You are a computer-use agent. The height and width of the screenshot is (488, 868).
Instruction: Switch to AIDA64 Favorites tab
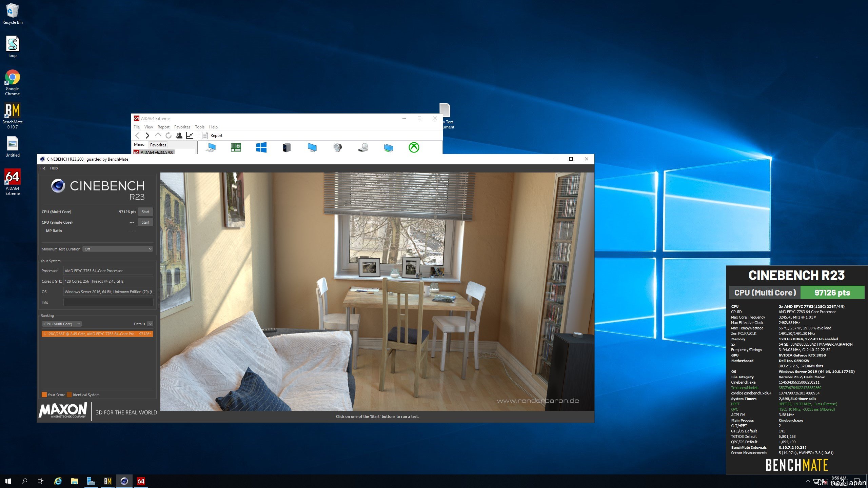(x=158, y=145)
